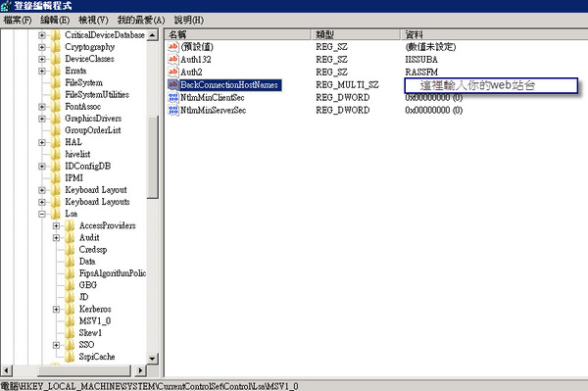This screenshot has height=391, width=588.
Task: Click the IPMI folder icon
Action: pos(56,178)
